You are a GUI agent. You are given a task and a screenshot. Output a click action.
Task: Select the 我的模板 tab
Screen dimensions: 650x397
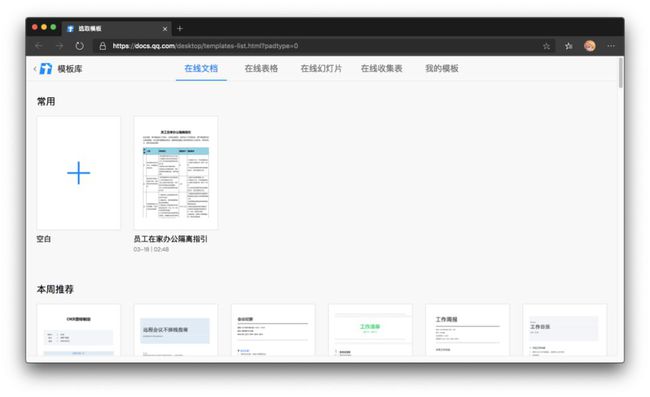[x=442, y=68]
